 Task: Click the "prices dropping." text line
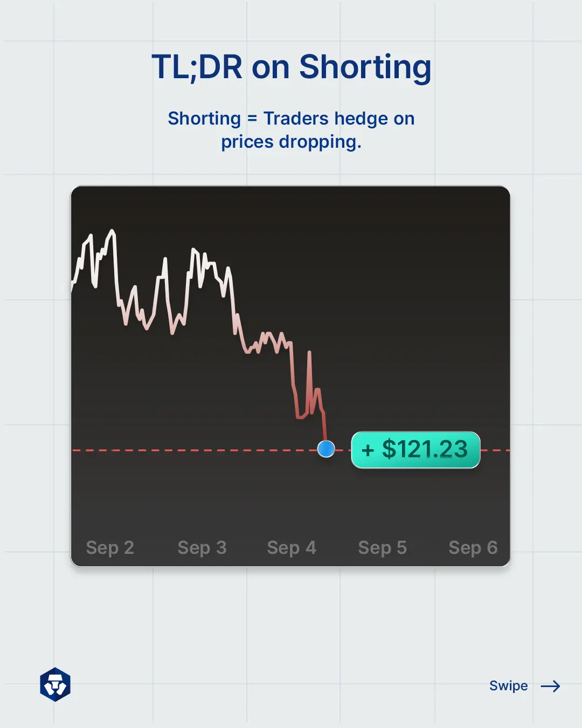291,142
